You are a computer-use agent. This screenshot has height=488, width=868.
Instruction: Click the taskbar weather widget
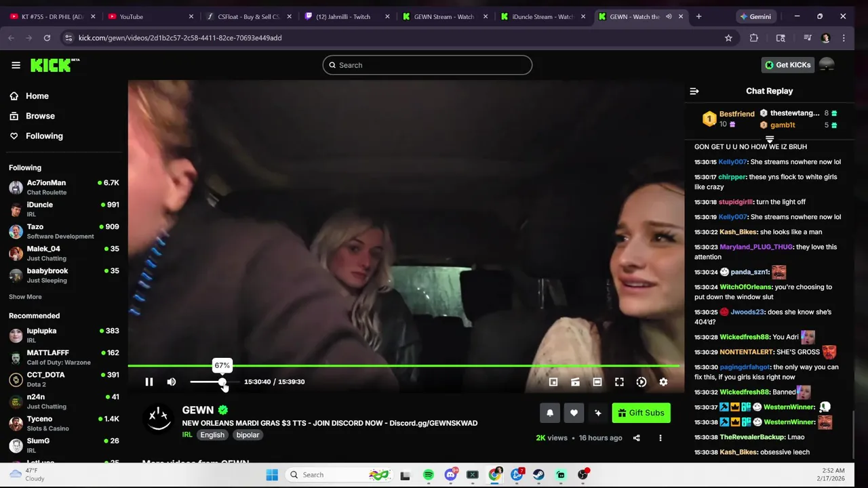(27, 474)
